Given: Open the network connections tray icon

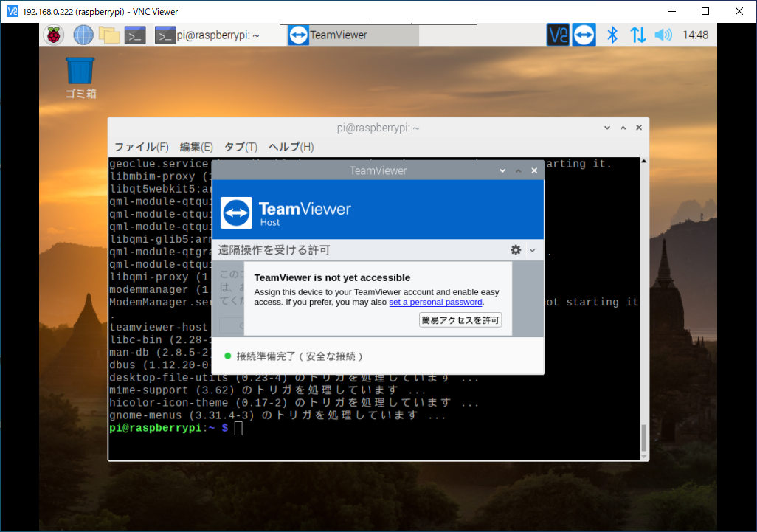Looking at the screenshot, I should (x=637, y=35).
